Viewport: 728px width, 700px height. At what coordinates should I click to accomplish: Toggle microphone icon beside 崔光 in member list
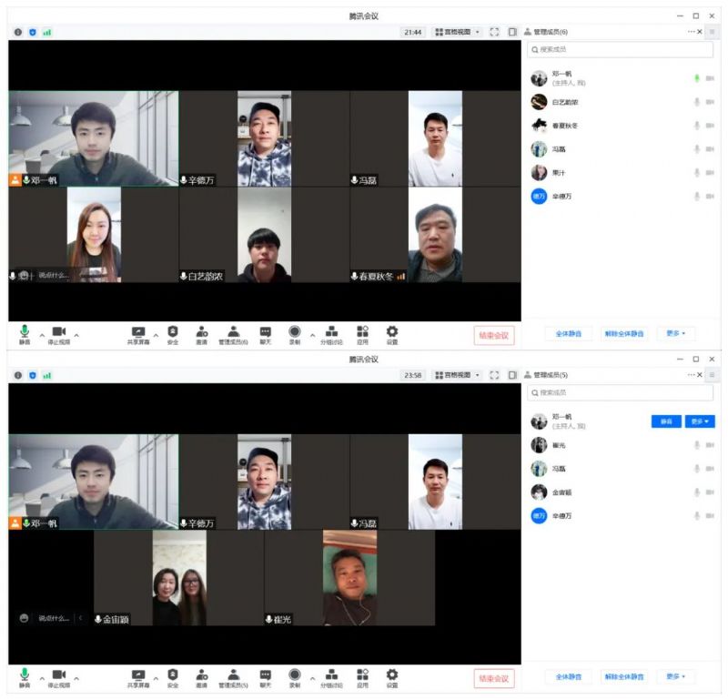697,445
